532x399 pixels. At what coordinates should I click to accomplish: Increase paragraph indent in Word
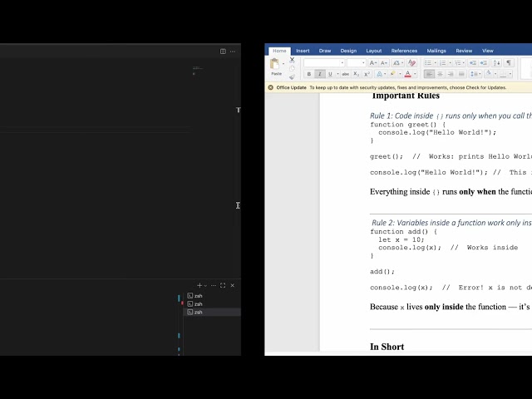(x=484, y=63)
